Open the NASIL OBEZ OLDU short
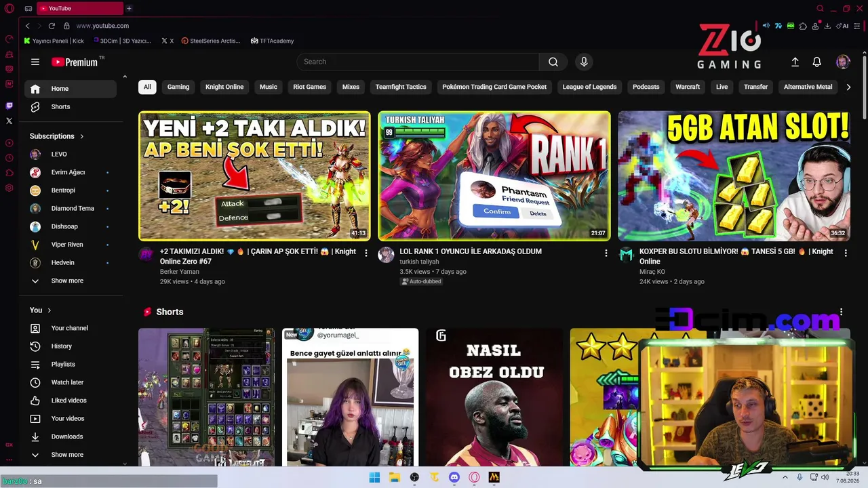Image resolution: width=868 pixels, height=488 pixels. point(494,397)
